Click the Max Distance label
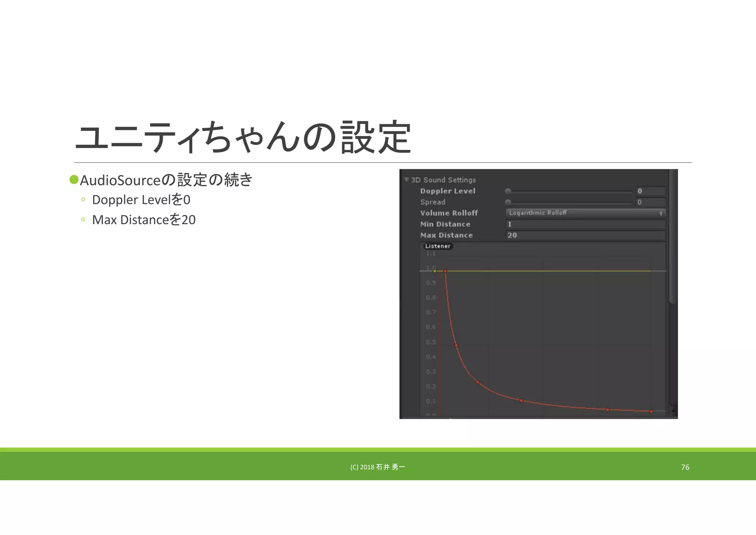The height and width of the screenshot is (535, 756). coord(446,235)
